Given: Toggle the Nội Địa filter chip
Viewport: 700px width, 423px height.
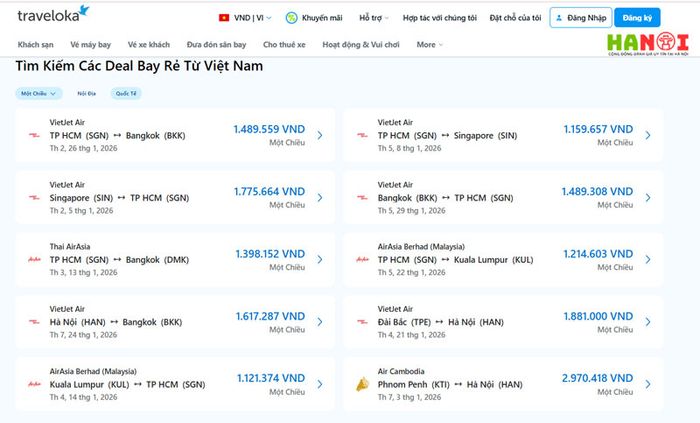Looking at the screenshot, I should click(x=87, y=93).
